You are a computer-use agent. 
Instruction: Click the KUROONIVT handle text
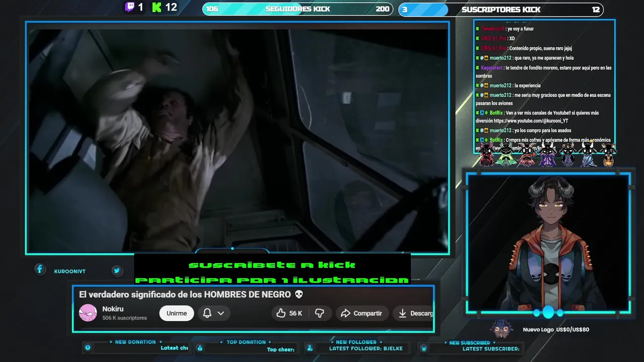coord(70,271)
